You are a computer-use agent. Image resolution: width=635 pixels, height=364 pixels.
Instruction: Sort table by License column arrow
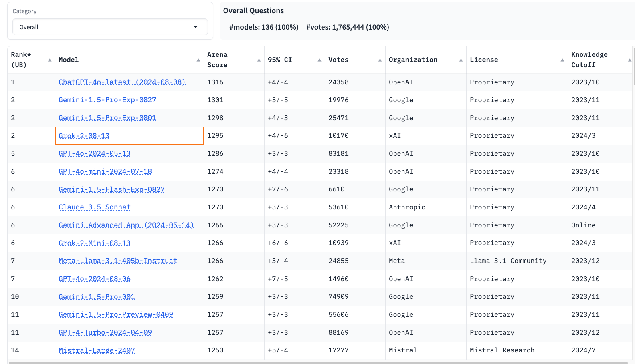(562, 60)
